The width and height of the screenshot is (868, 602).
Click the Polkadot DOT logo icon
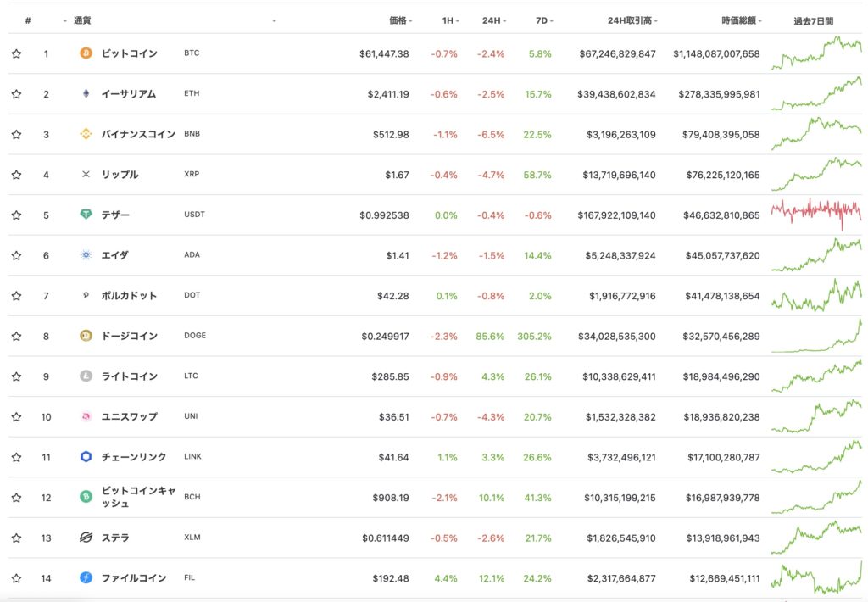click(x=86, y=295)
